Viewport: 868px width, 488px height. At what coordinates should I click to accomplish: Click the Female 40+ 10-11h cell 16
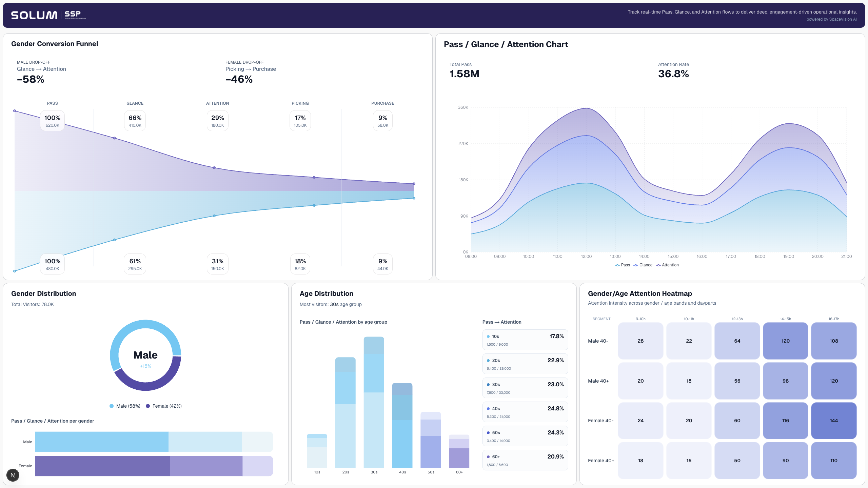click(689, 461)
